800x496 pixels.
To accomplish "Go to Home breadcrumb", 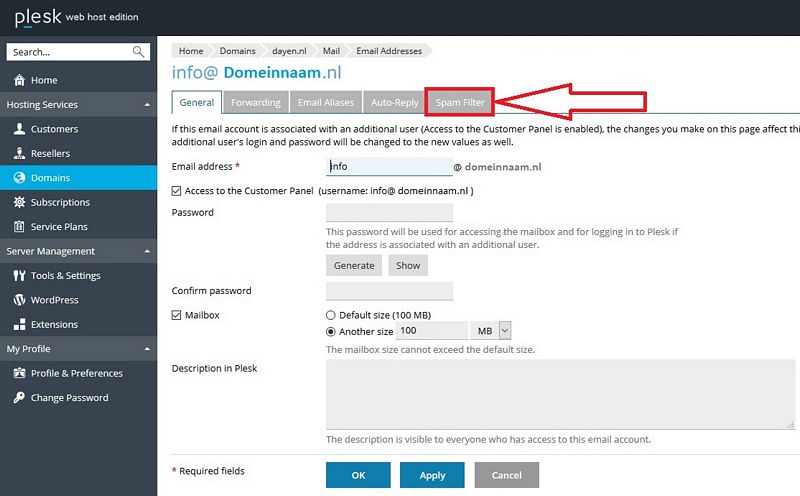I will coord(191,51).
